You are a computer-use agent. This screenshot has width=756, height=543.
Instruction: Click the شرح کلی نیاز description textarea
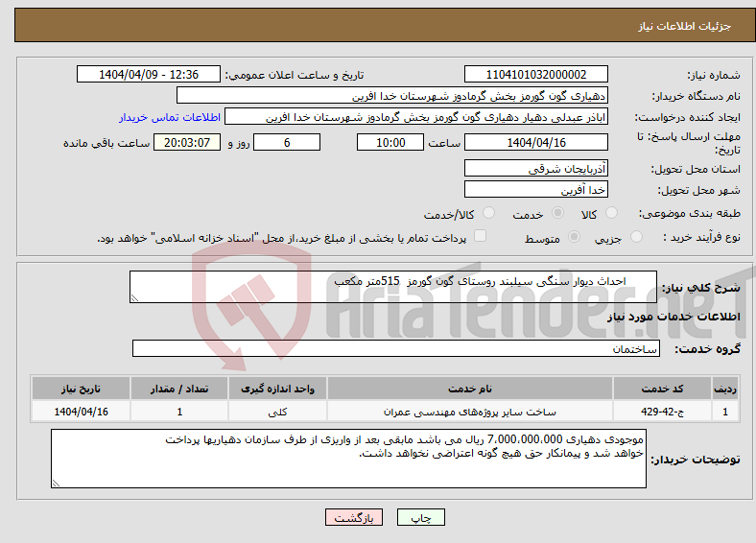[393, 287]
